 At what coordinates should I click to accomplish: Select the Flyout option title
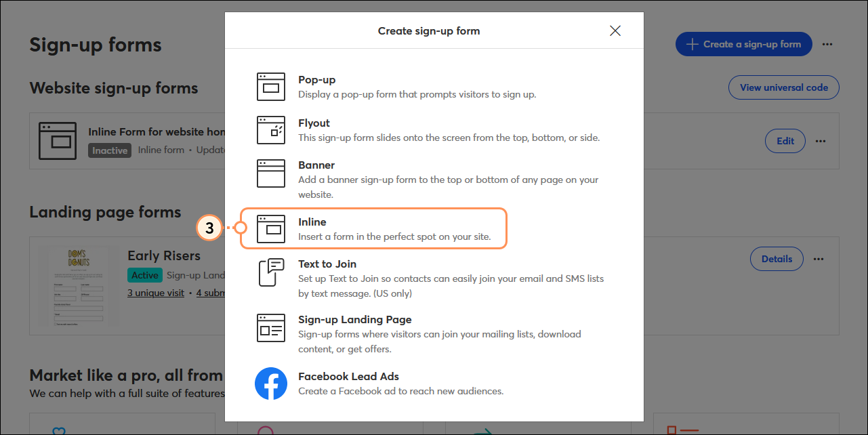point(314,123)
